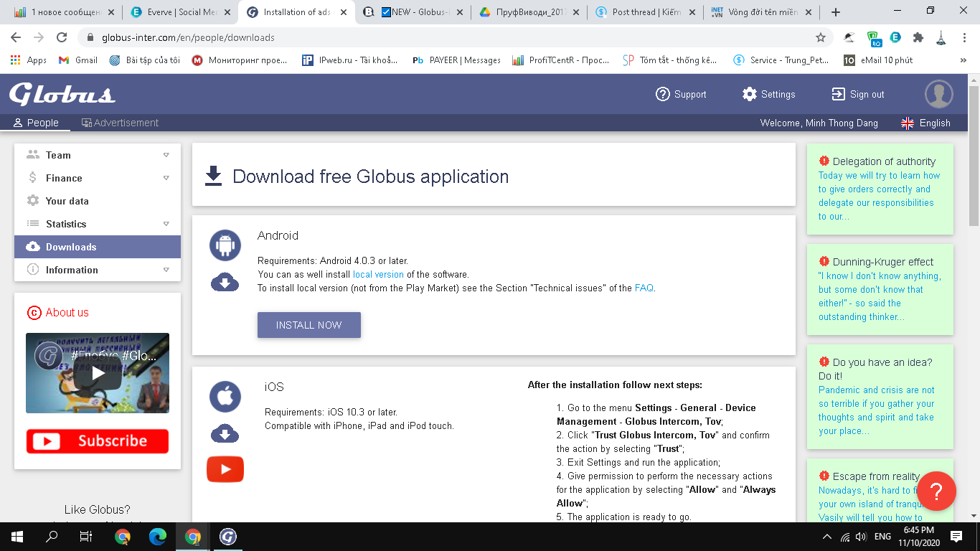The height and width of the screenshot is (551, 980).
Task: Show hidden system tray icons
Action: click(x=827, y=537)
